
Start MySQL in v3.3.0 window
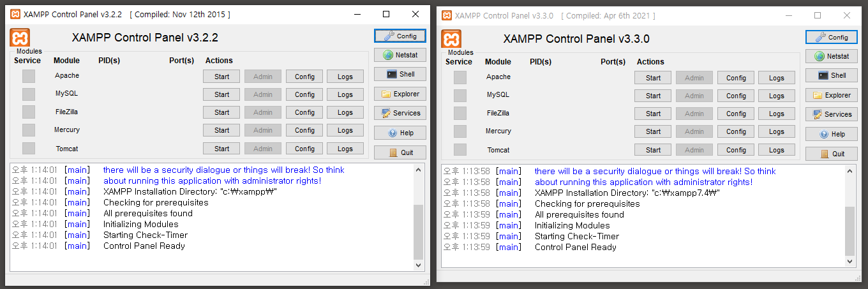click(653, 96)
